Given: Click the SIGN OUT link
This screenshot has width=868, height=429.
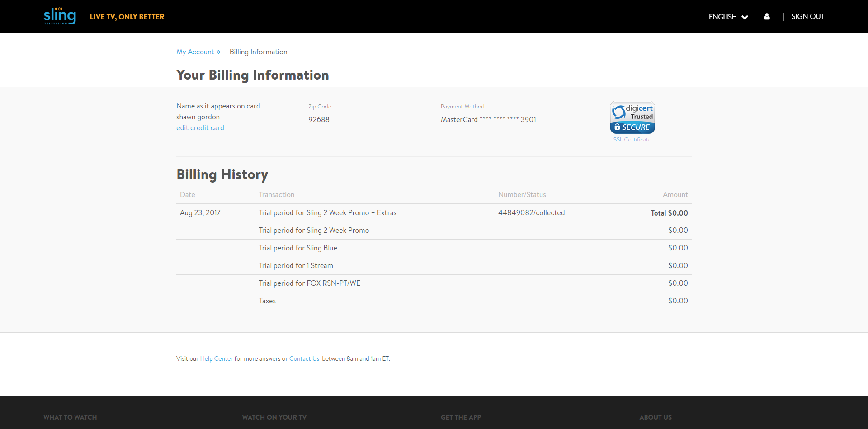Looking at the screenshot, I should tap(807, 16).
